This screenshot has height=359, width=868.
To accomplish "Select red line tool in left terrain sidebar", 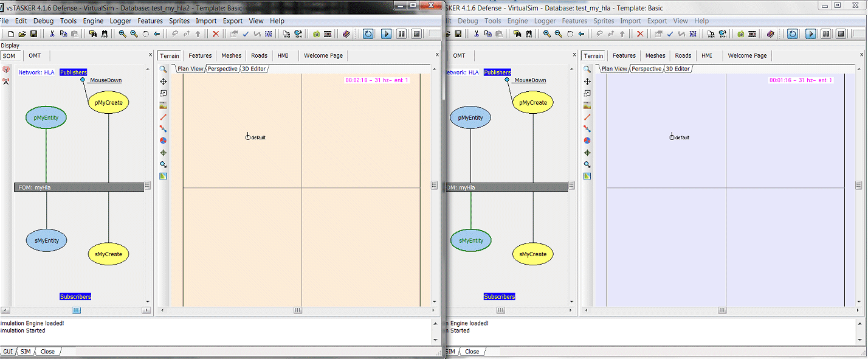I will point(163,117).
